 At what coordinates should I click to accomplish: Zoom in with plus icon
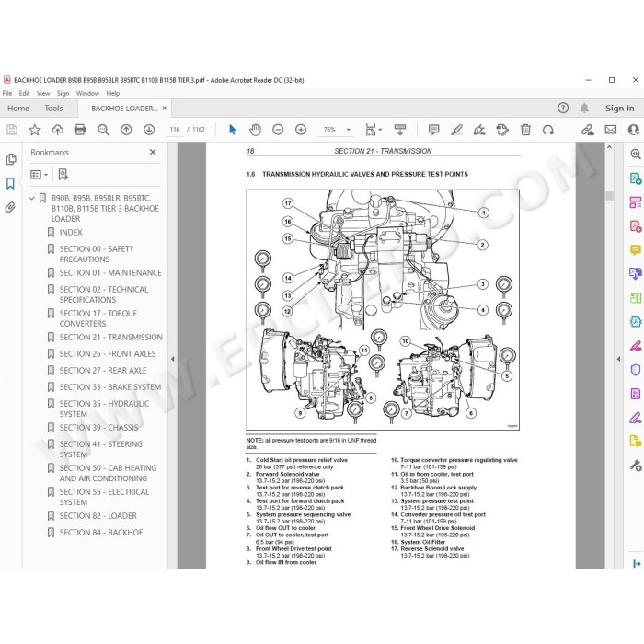click(x=301, y=130)
